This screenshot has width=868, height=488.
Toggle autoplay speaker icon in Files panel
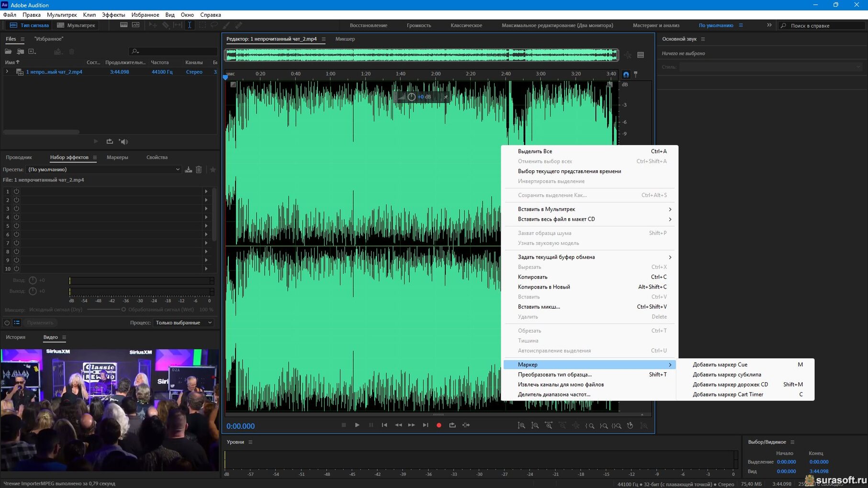tap(124, 142)
